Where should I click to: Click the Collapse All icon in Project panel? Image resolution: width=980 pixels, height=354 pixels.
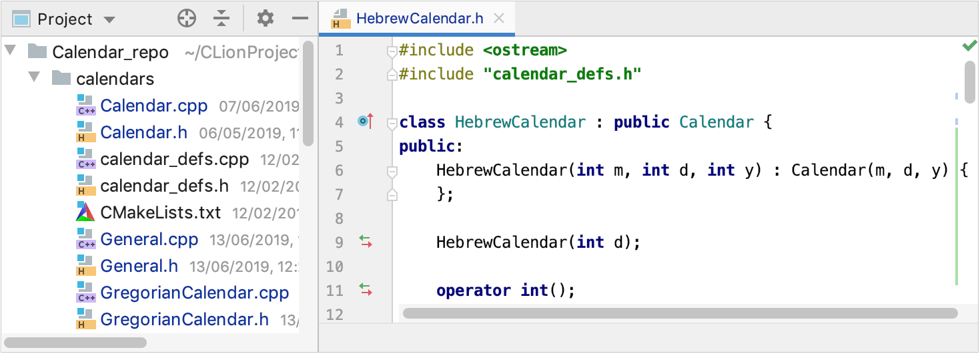tap(221, 19)
